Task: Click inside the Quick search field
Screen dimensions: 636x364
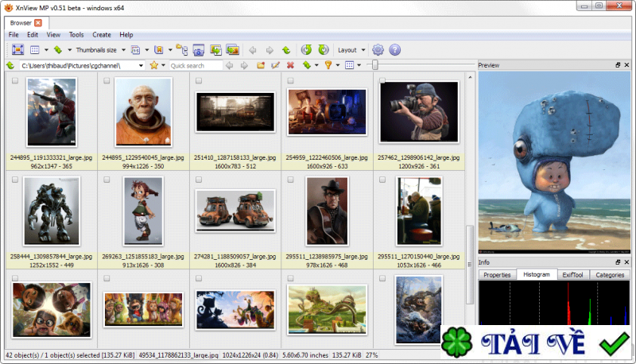Action: [195, 65]
